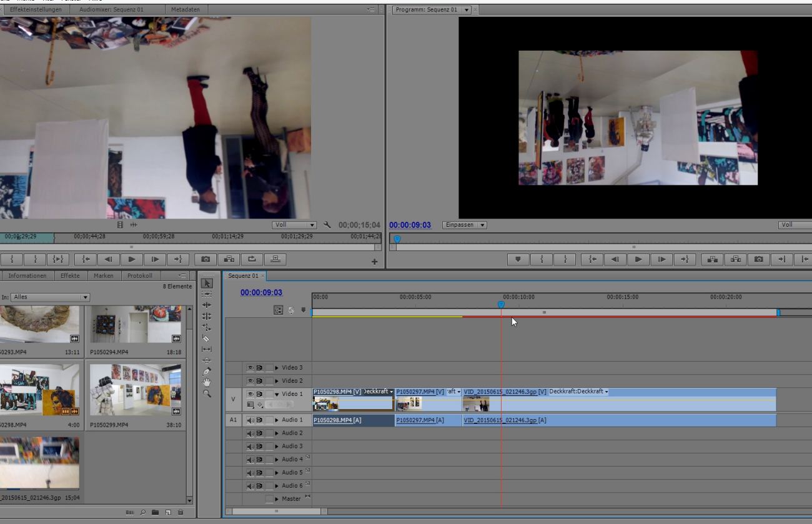Viewport: 812px width, 524px height.
Task: Toggle track lock box for Audio 4
Action: click(x=269, y=460)
